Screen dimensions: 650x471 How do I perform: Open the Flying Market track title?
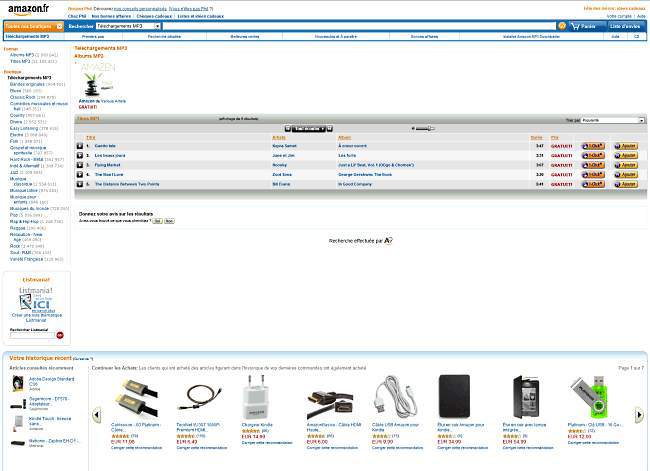(107, 165)
